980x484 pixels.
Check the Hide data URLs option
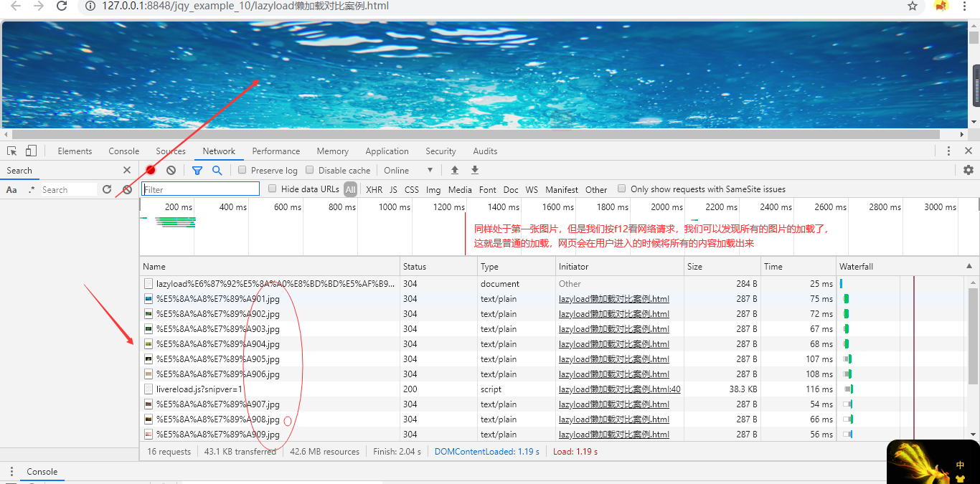pos(273,189)
